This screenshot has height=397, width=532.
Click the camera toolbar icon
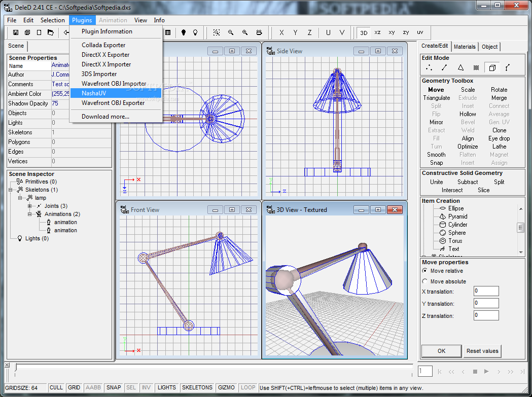point(259,32)
